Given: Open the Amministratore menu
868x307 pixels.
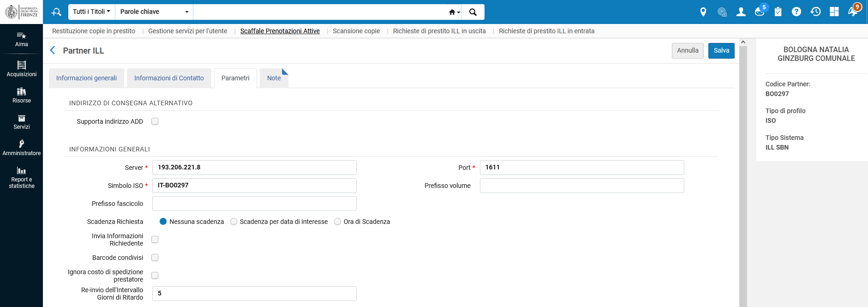Looking at the screenshot, I should coord(22,148).
